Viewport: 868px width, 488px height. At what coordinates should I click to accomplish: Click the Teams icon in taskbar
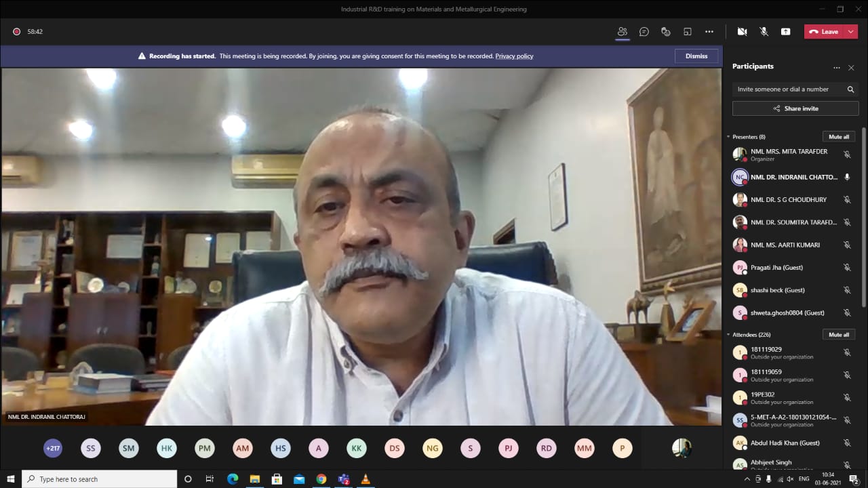pyautogui.click(x=344, y=479)
